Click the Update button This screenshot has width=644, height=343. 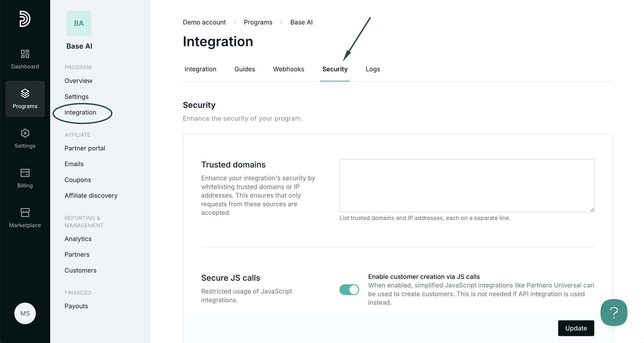click(x=576, y=328)
